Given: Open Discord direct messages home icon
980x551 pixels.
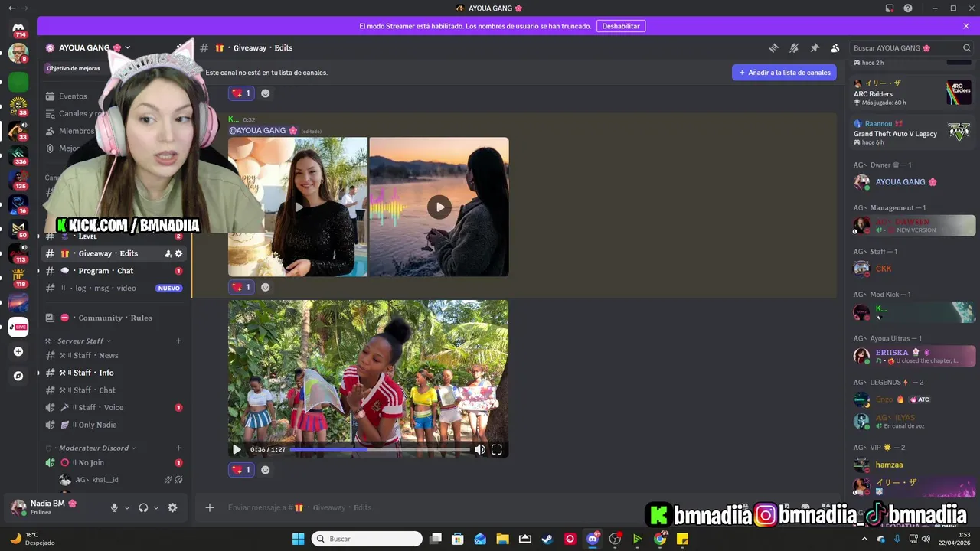Looking at the screenshot, I should pos(18,30).
